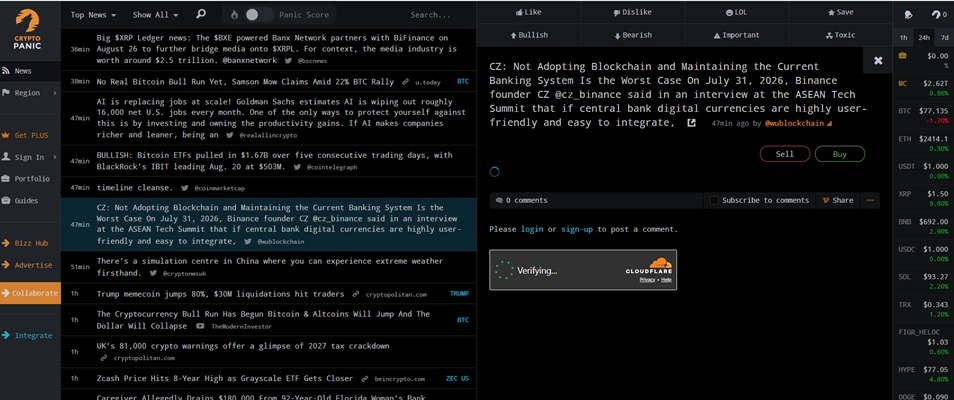Click the Dislike reaction button
The width and height of the screenshot is (954, 400).
[632, 12]
